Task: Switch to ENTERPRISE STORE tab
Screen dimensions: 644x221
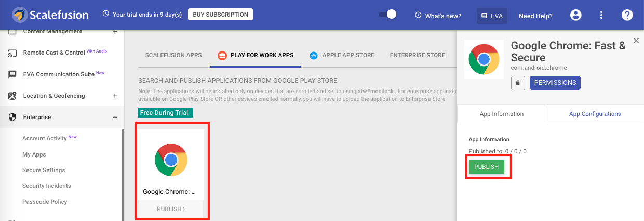Action: (418, 55)
